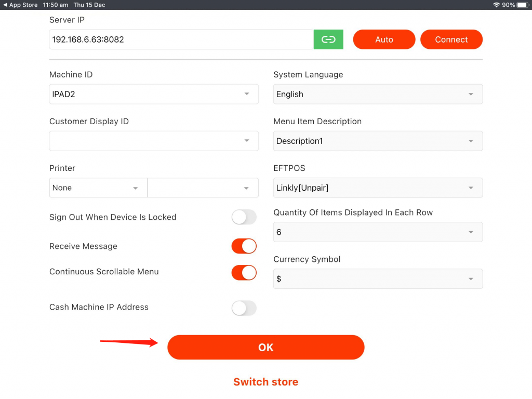
Task: Enable Cash Machine IP Address switch
Action: [244, 308]
